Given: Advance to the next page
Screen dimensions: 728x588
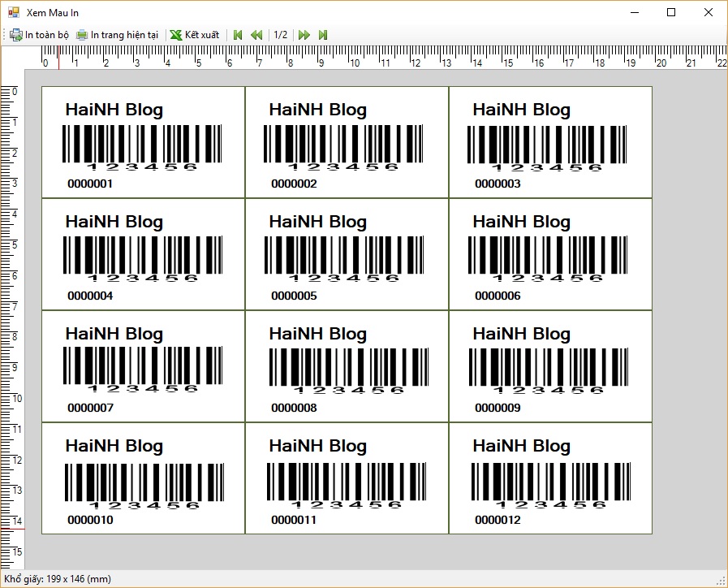Looking at the screenshot, I should pyautogui.click(x=304, y=35).
